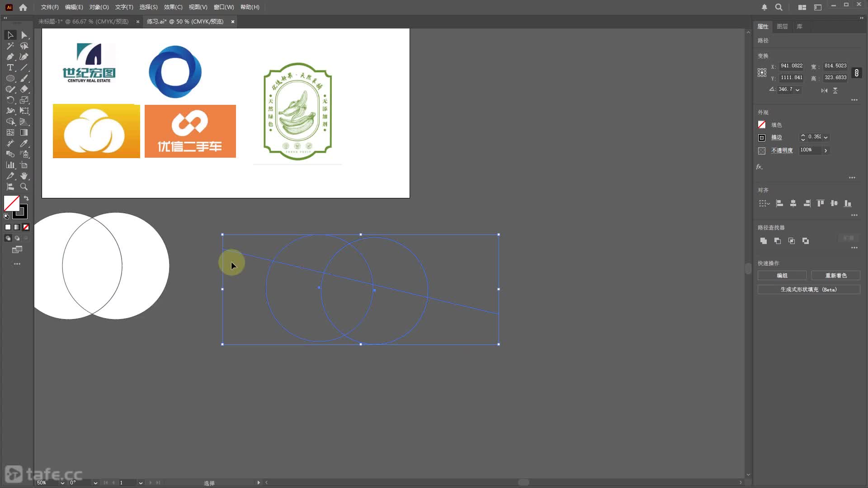The width and height of the screenshot is (868, 488).
Task: Select the Pen tool
Action: coord(10,56)
